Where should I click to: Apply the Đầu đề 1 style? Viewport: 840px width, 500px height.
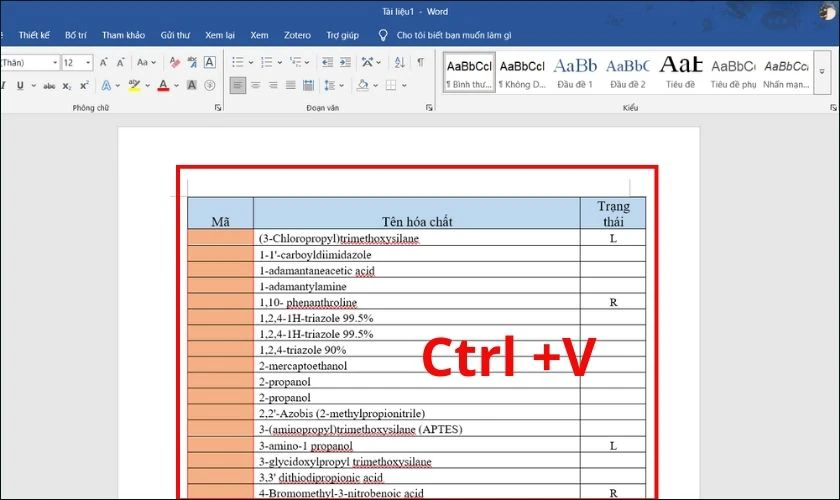click(575, 72)
